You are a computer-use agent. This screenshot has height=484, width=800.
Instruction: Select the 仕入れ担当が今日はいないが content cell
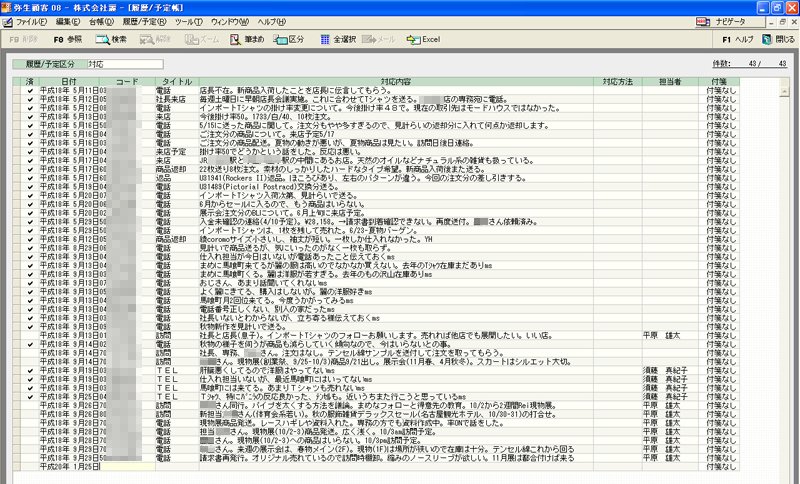pos(396,257)
